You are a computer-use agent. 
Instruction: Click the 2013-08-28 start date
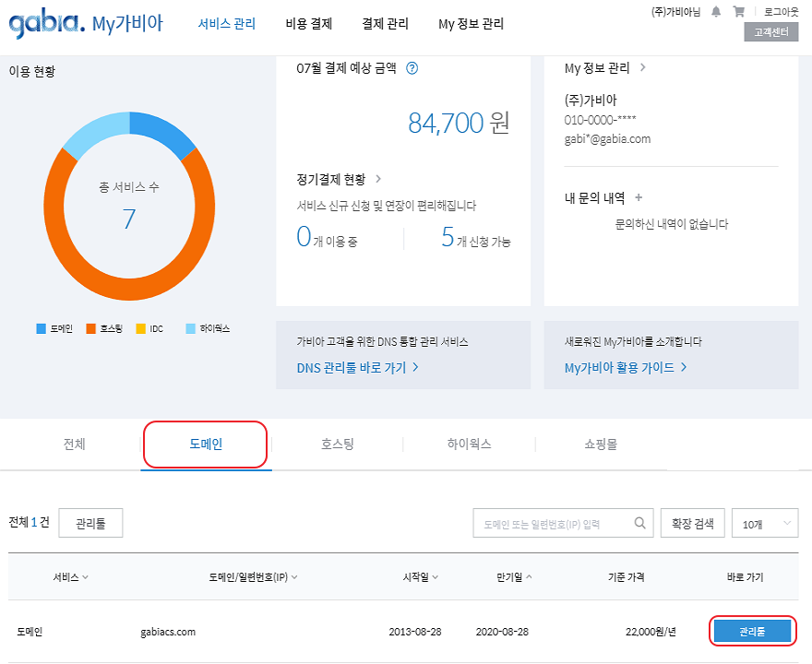point(415,632)
